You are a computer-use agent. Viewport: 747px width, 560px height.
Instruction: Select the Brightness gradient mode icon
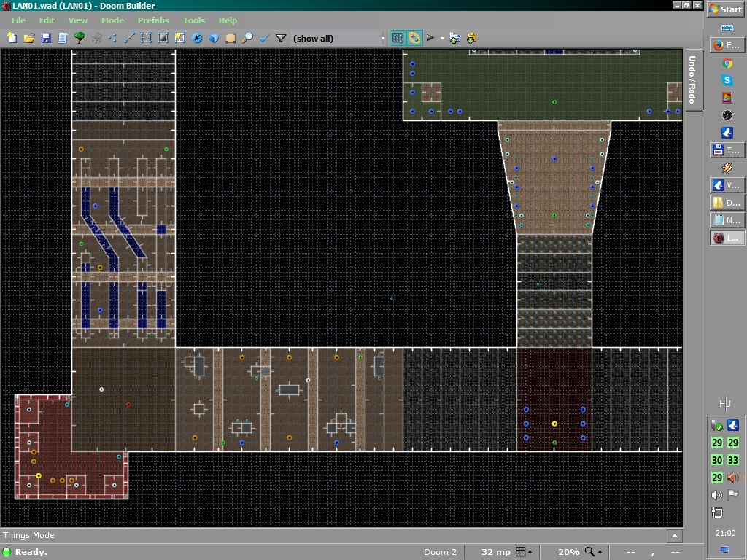click(x=163, y=38)
